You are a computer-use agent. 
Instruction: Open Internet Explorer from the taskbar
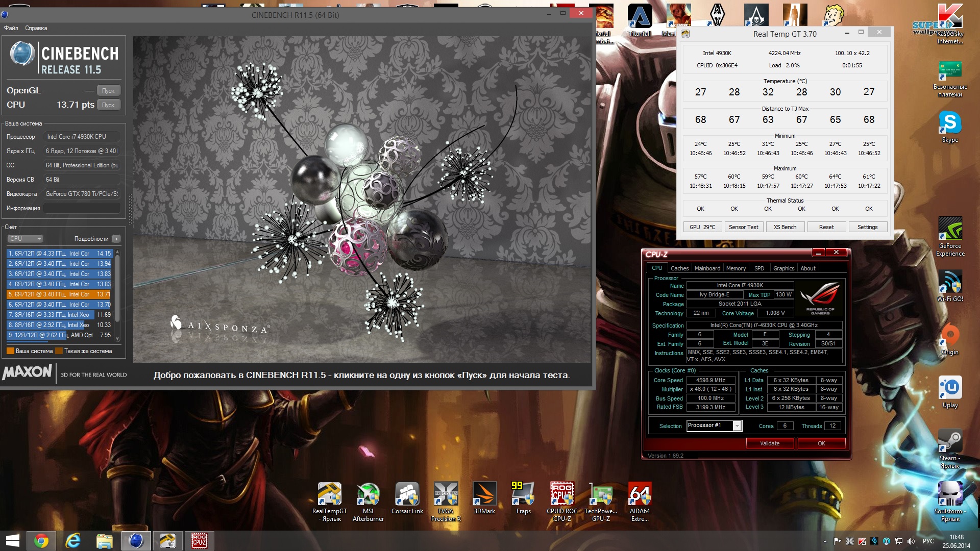tap(73, 541)
